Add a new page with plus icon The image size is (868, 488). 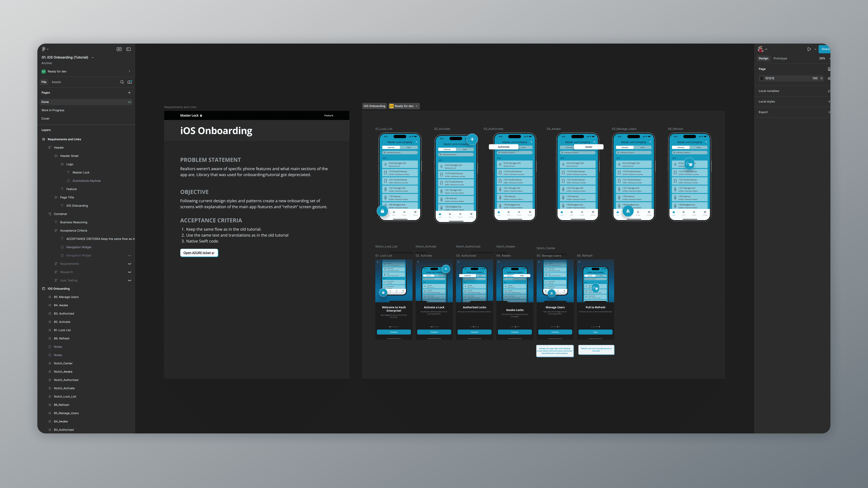[x=129, y=93]
